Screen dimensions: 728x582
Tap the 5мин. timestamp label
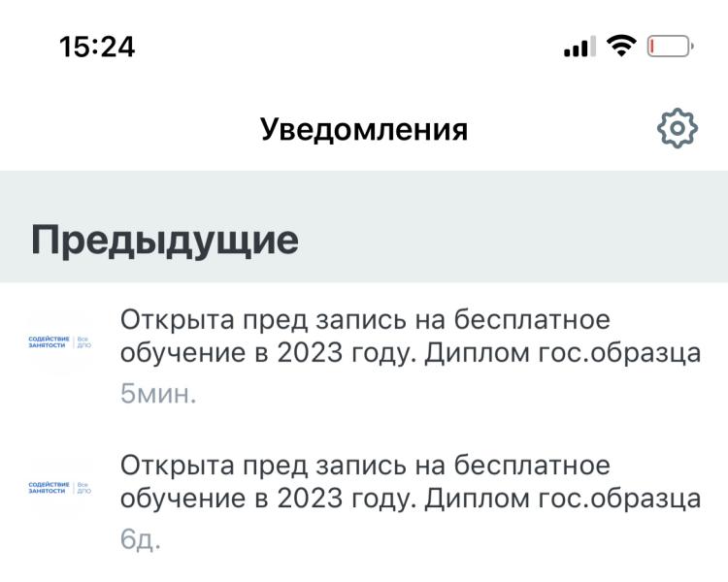tap(158, 394)
